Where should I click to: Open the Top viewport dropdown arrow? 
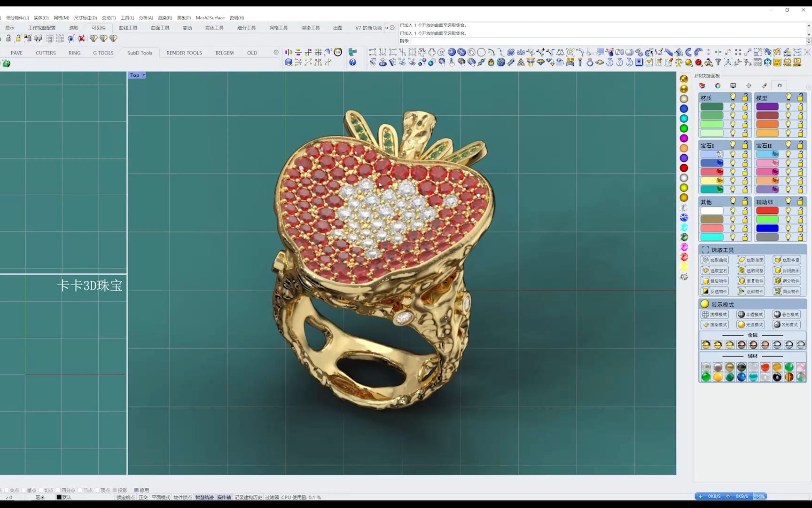click(144, 75)
